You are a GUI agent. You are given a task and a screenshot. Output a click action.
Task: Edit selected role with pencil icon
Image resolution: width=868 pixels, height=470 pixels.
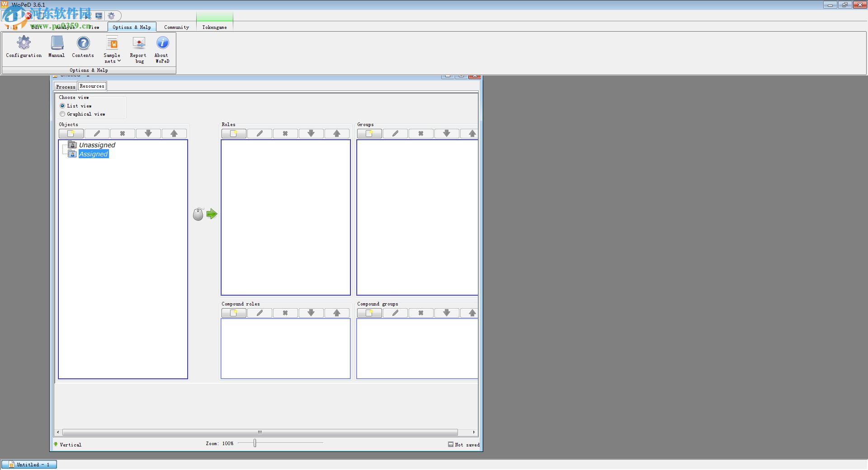[259, 133]
